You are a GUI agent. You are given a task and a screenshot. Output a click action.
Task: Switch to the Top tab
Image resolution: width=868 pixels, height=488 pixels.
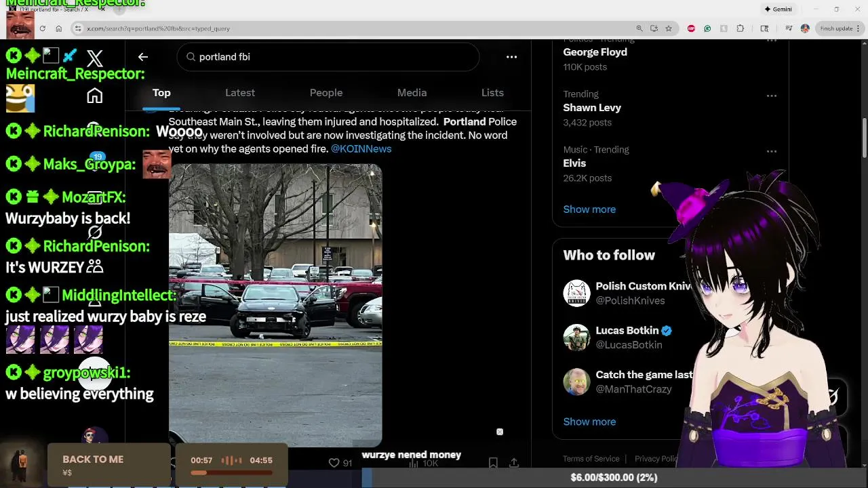(x=161, y=93)
